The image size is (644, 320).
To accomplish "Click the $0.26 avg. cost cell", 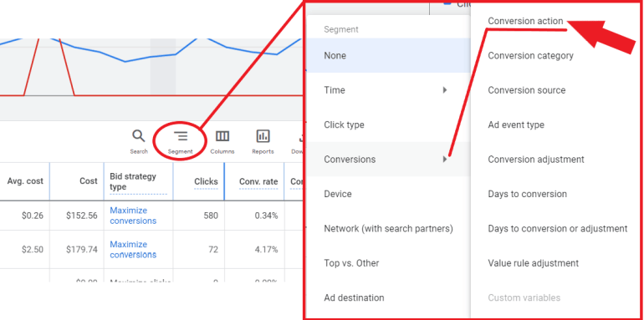I will click(x=33, y=216).
